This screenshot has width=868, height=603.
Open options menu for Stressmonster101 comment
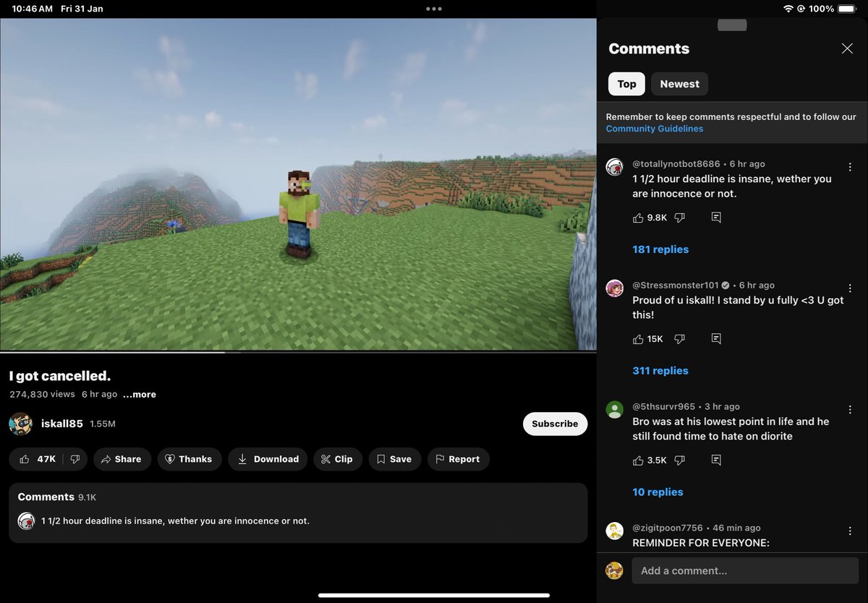pos(850,288)
